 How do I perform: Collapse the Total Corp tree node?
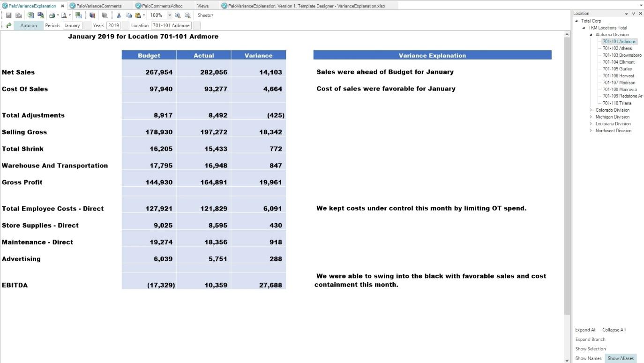click(x=577, y=21)
